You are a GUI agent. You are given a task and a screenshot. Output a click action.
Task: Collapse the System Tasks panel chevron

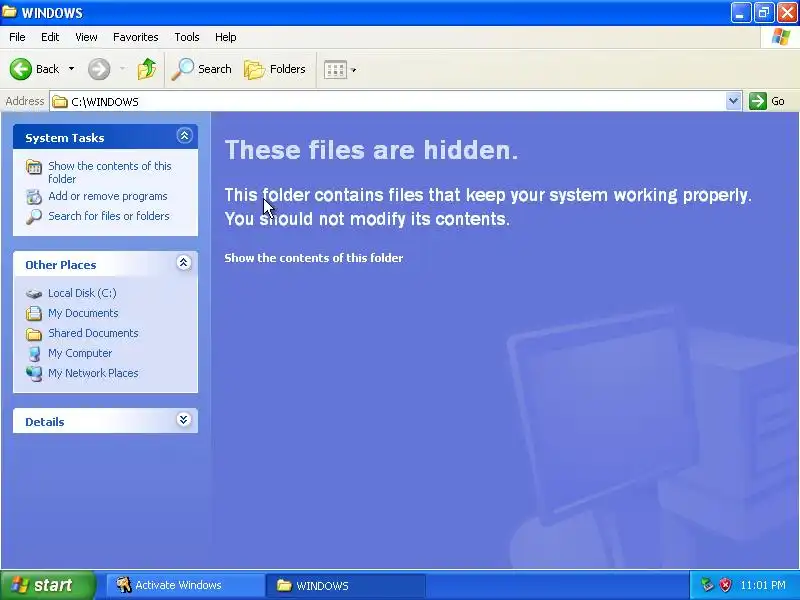(x=184, y=136)
